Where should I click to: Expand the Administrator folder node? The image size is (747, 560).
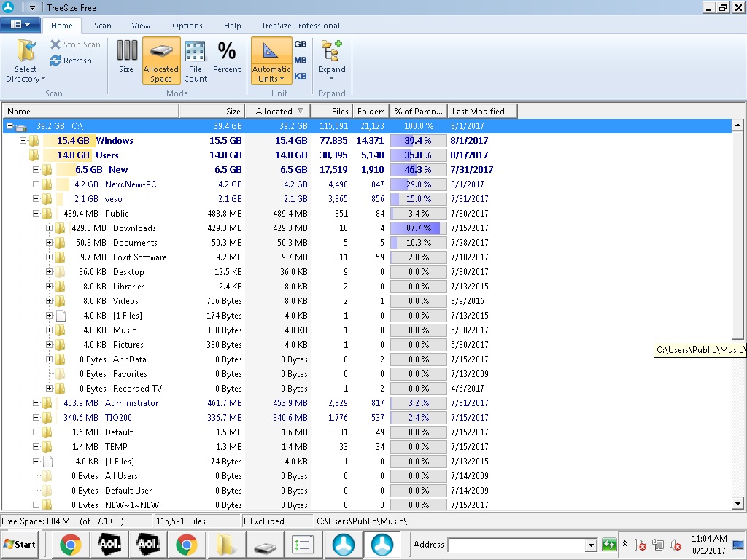(x=36, y=402)
